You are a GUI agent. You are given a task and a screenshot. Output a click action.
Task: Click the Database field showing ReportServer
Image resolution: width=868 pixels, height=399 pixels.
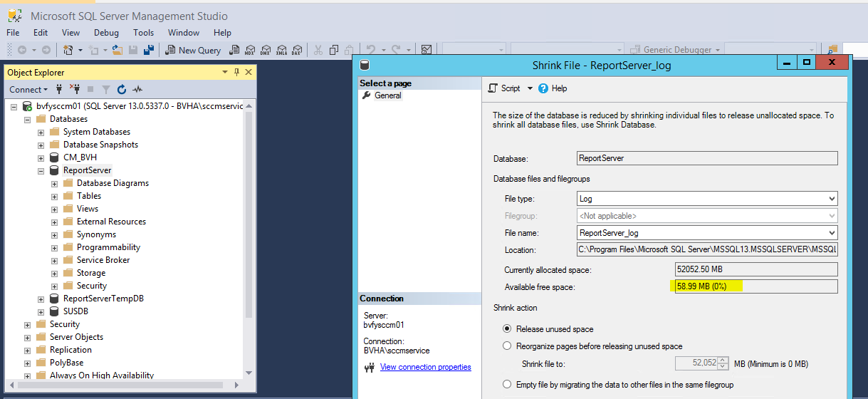tap(707, 158)
